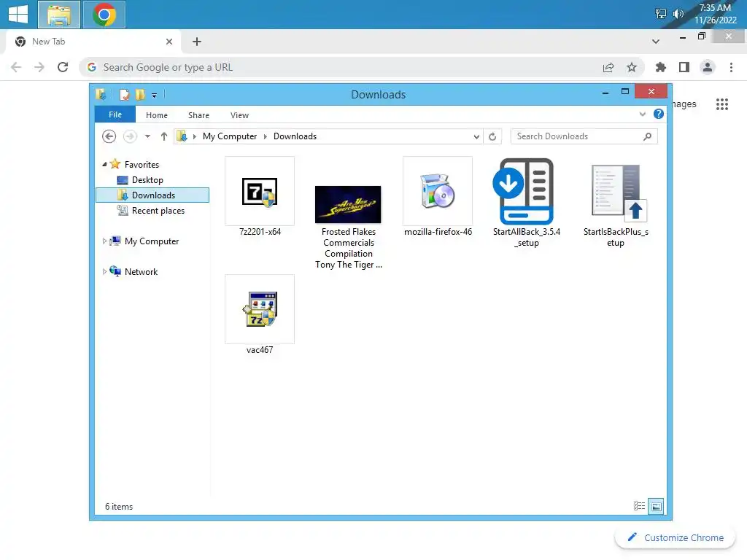Open Explorer Help question mark
Screen dimensions: 747x560
click(659, 114)
